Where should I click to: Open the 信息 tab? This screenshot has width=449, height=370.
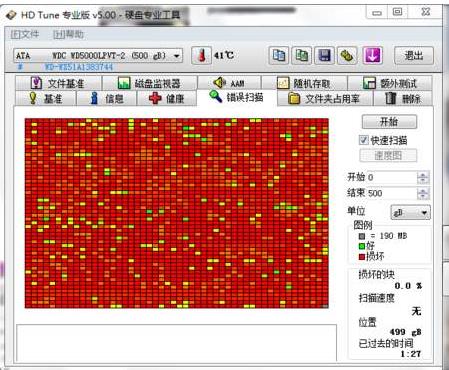click(107, 98)
